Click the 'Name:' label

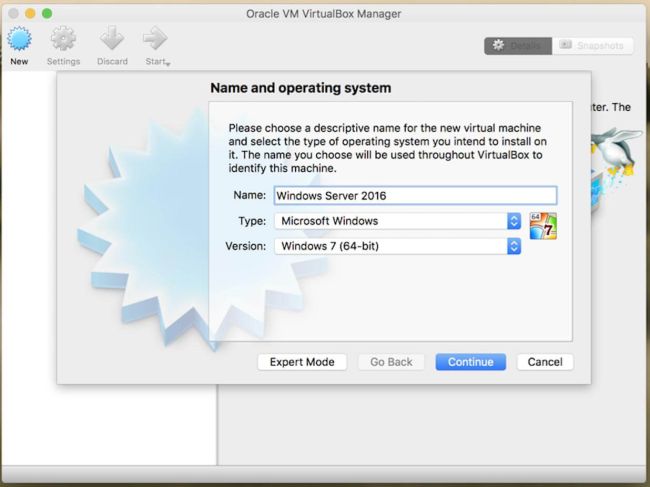click(250, 195)
